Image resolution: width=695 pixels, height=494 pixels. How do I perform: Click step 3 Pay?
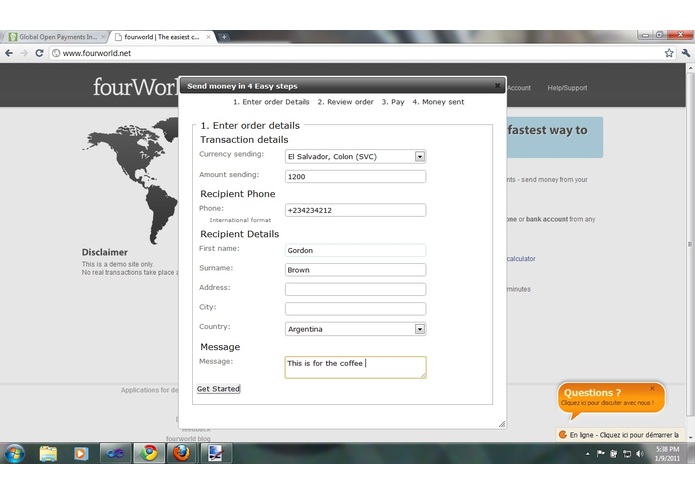[x=393, y=102]
